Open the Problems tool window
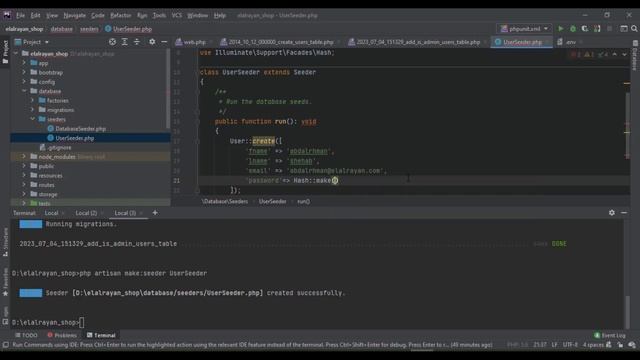Screen dimensions: 640x360 (x=62, y=335)
